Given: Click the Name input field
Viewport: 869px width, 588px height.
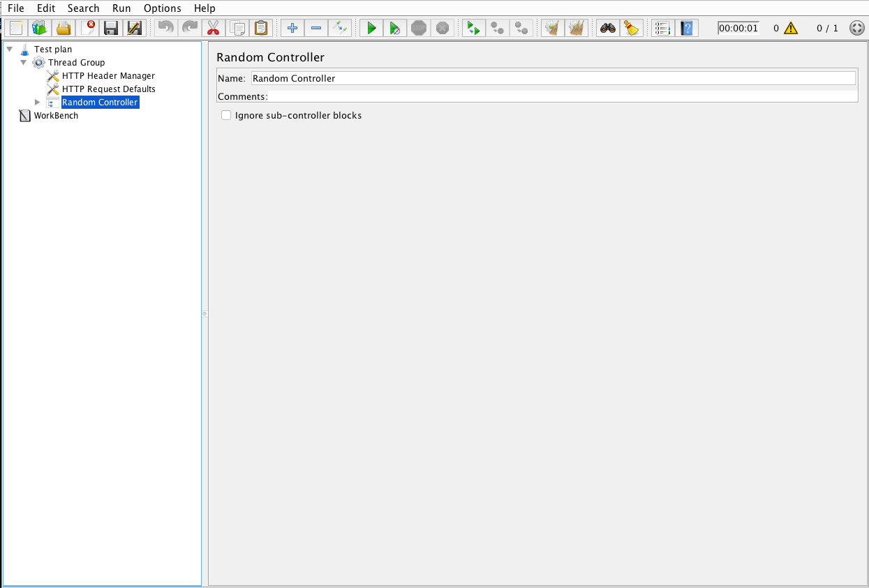Looking at the screenshot, I should click(x=552, y=78).
